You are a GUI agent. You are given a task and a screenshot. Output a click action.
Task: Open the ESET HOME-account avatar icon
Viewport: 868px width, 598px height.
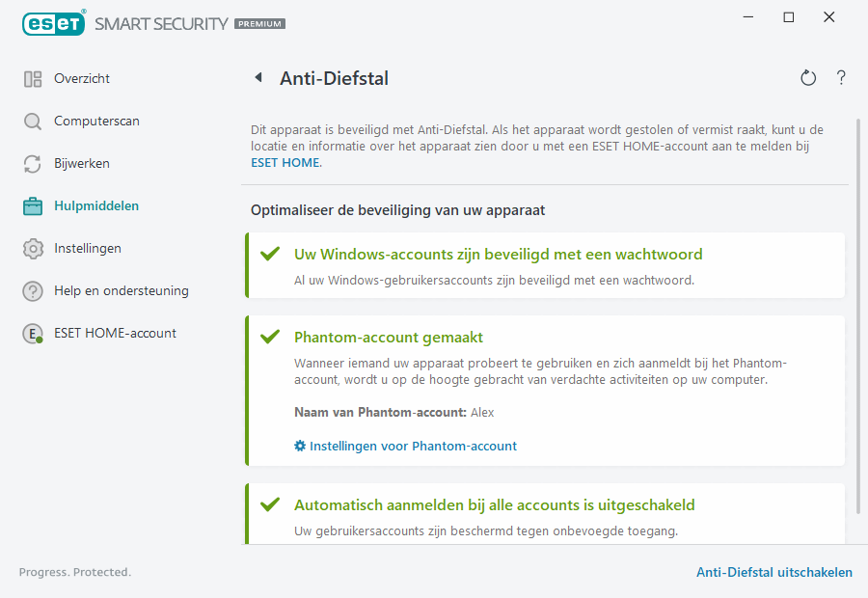32,333
